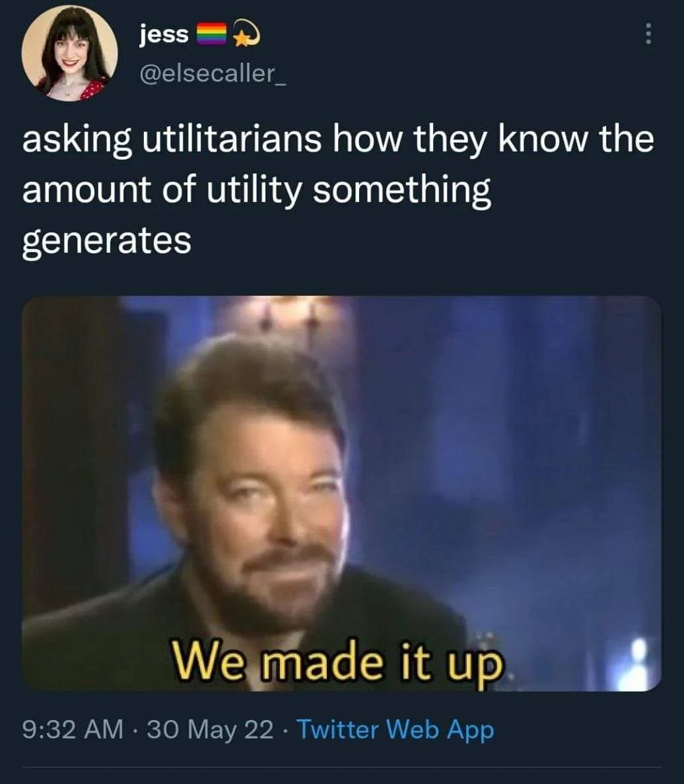Viewport: 684px width, 784px height.
Task: Click the shooting star emoji
Action: point(246,34)
